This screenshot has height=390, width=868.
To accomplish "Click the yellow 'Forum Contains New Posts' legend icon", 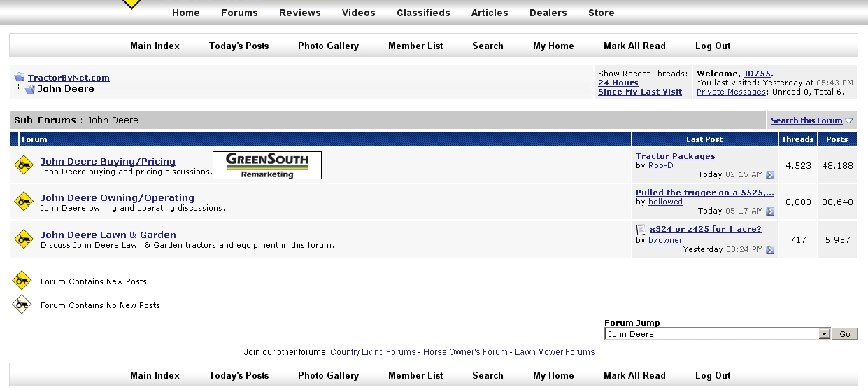I will (x=22, y=281).
